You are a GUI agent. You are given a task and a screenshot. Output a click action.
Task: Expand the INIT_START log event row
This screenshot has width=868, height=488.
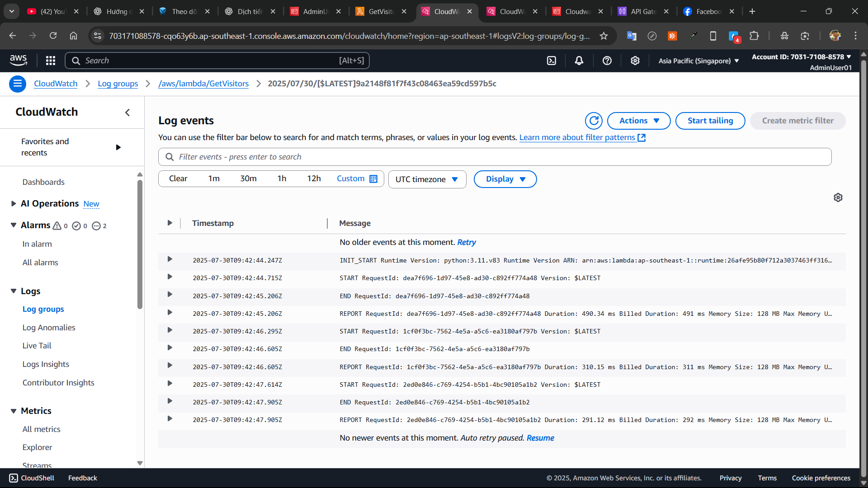[170, 259]
